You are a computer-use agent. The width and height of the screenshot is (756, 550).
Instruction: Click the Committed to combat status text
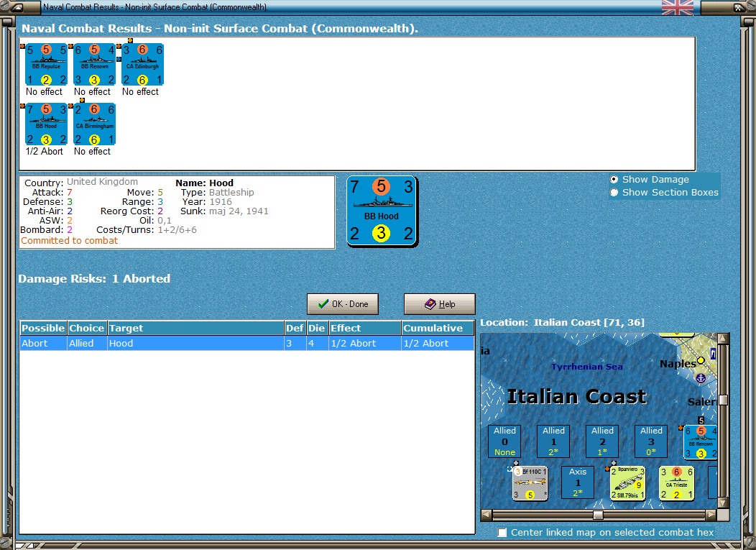click(x=69, y=240)
